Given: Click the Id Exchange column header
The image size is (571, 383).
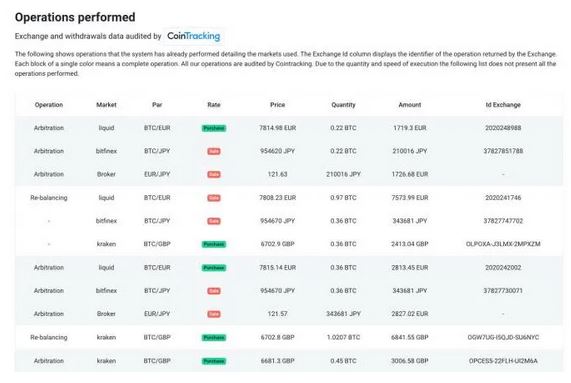Looking at the screenshot, I should tap(503, 105).
